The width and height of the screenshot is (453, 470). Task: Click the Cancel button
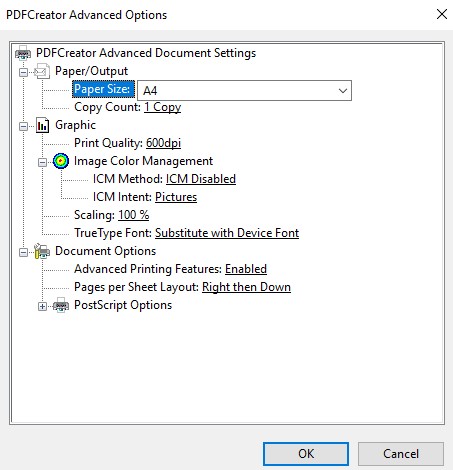pos(401,454)
